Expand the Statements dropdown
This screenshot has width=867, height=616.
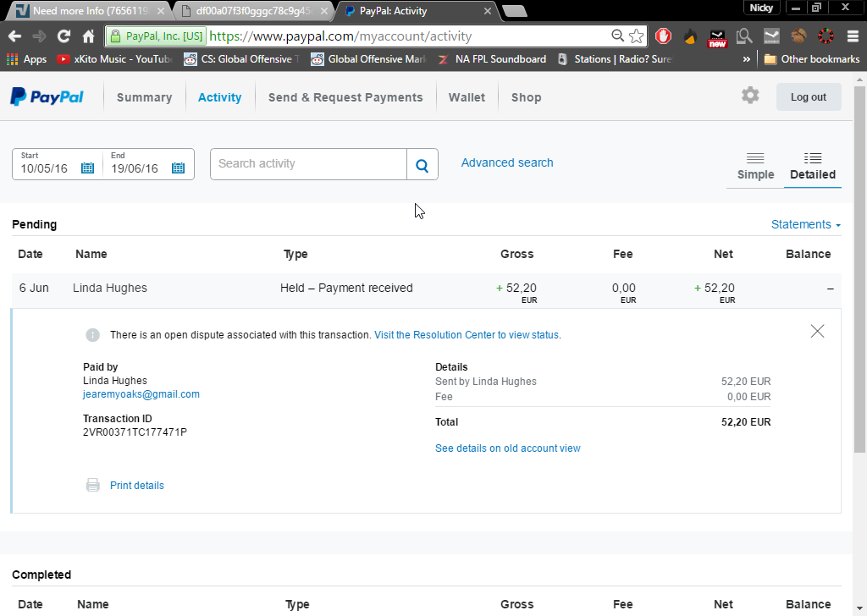pyautogui.click(x=805, y=224)
